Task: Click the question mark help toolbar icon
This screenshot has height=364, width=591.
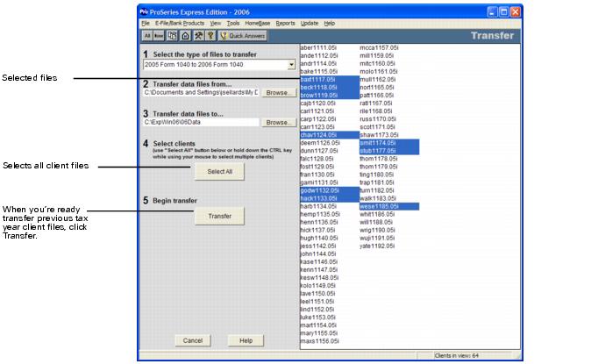Action: pos(210,36)
